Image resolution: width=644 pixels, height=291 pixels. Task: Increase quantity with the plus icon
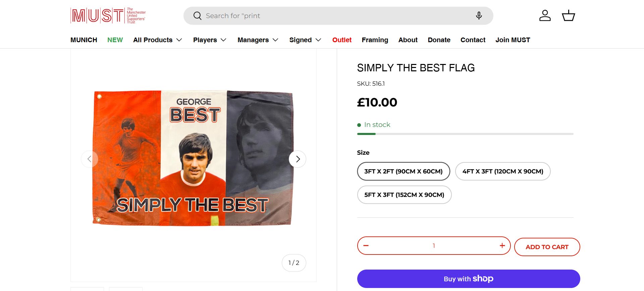click(502, 245)
